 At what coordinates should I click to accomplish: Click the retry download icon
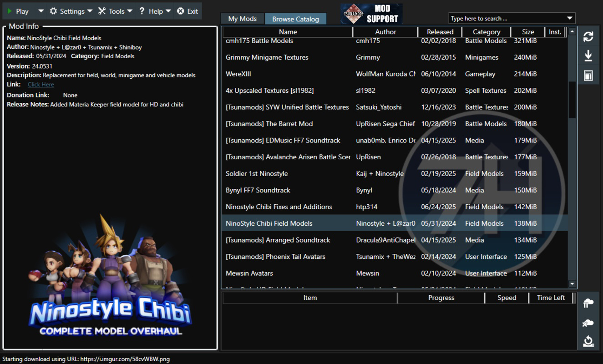[x=588, y=342]
